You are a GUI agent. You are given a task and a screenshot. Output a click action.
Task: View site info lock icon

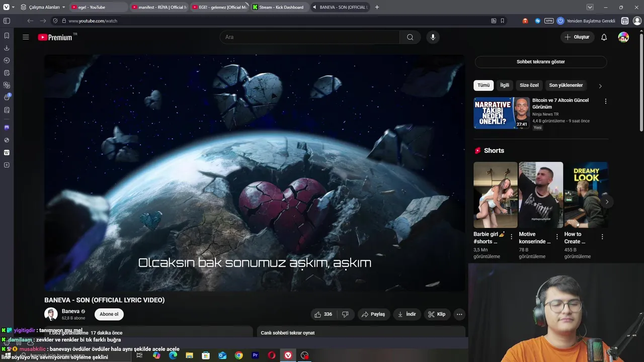click(x=64, y=21)
